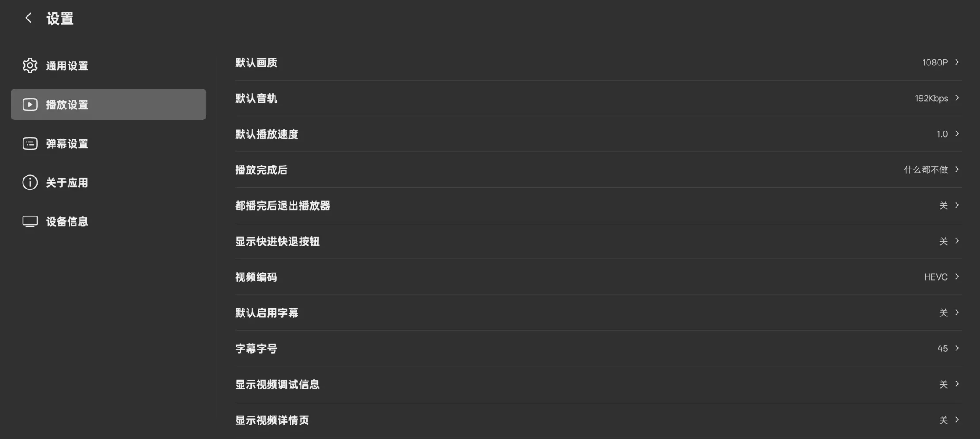Toggle 默认启用字幕 setting
980x439 pixels.
tap(598, 313)
